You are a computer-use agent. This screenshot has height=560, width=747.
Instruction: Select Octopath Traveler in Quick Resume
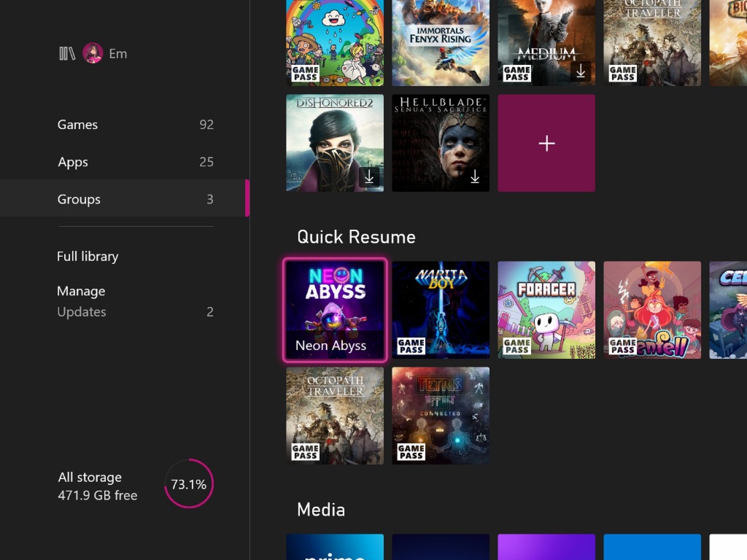335,416
